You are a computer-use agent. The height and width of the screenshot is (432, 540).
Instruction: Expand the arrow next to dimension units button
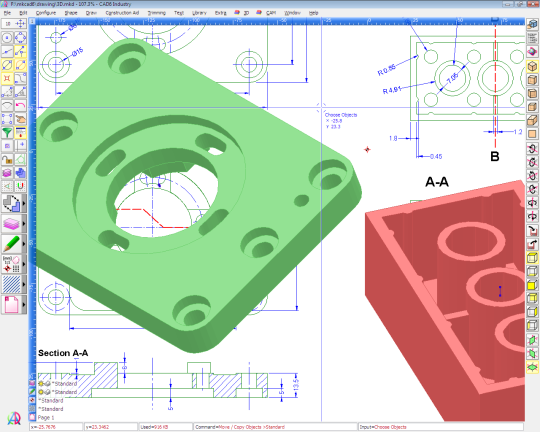(24, 265)
